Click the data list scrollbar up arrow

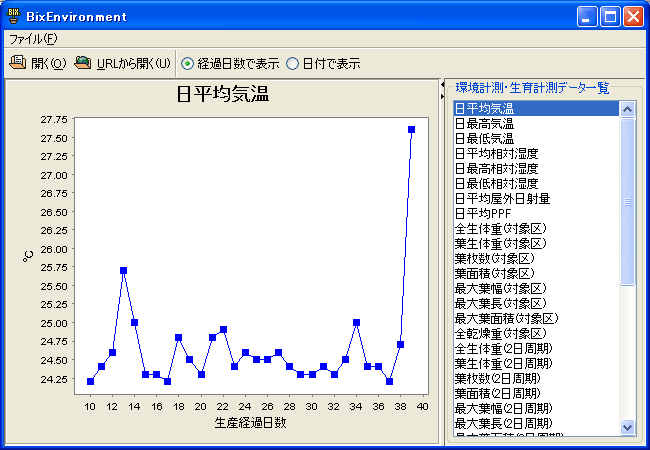click(628, 108)
